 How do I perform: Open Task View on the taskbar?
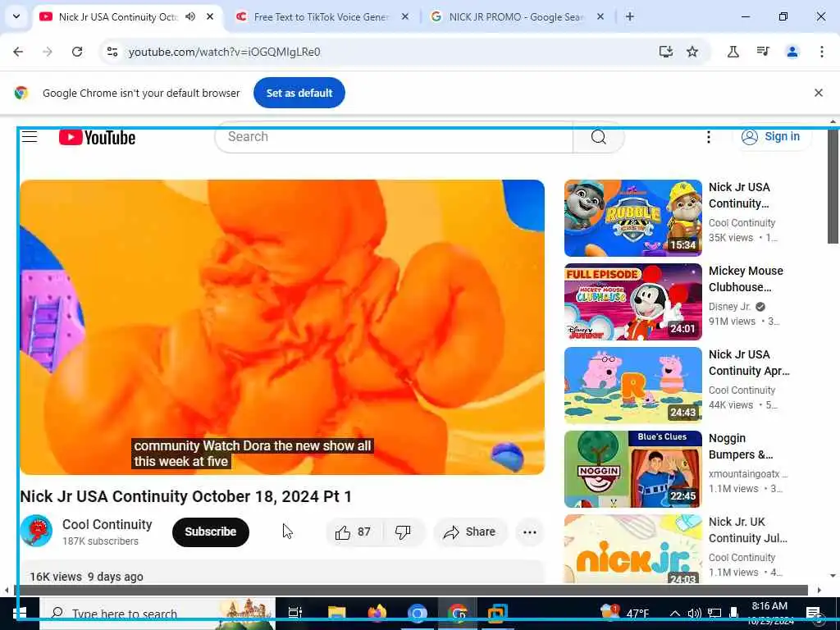(295, 613)
